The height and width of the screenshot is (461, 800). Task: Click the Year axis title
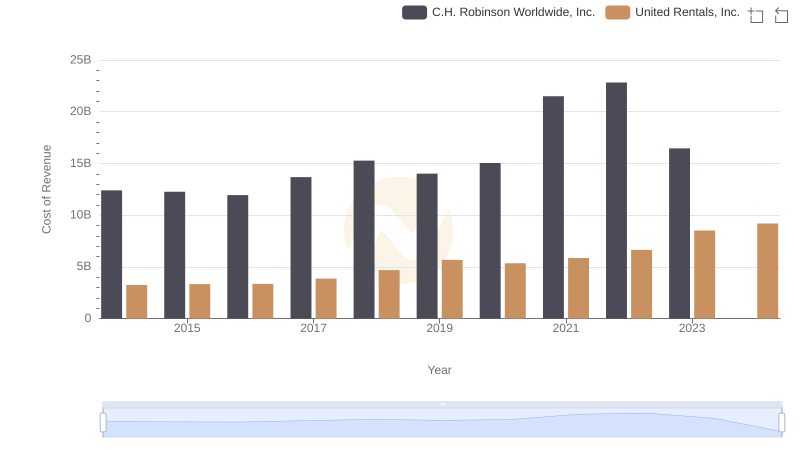click(x=439, y=370)
